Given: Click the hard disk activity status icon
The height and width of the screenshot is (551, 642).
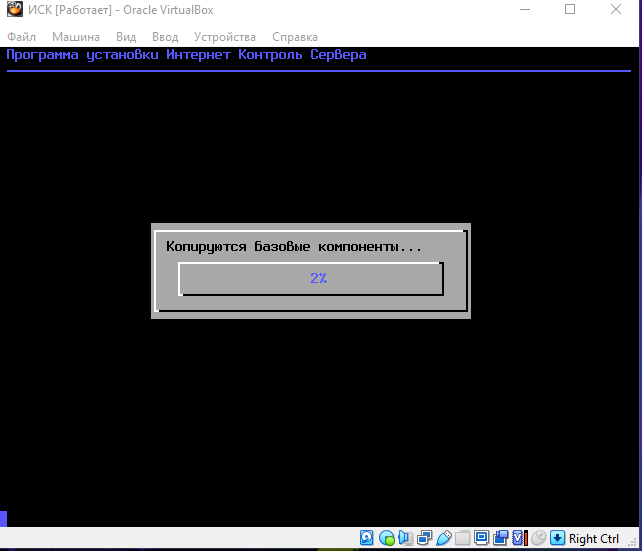Looking at the screenshot, I should point(366,538).
